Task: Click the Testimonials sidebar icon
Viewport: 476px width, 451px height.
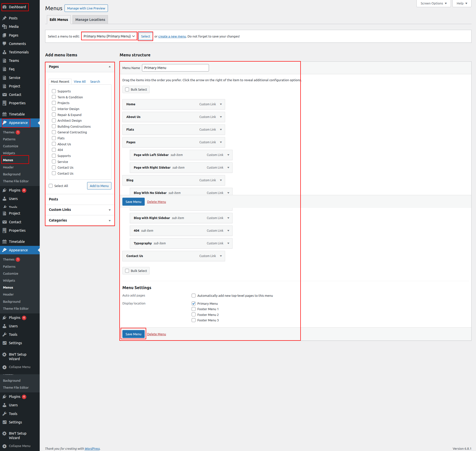Action: click(x=4, y=52)
